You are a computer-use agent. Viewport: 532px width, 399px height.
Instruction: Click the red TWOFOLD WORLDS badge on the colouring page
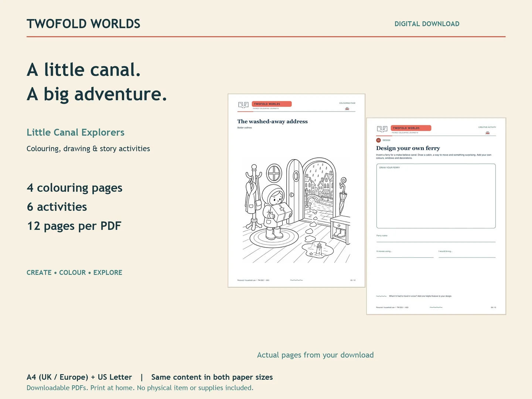[x=272, y=104]
